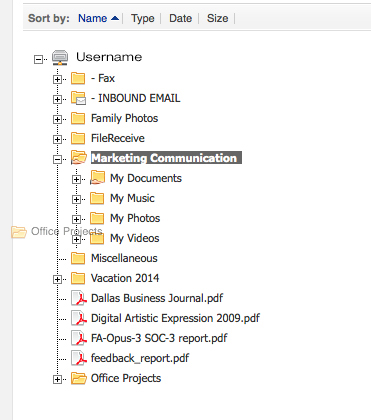Expand the My Music folder
Screen dimensions: 371x420
[76, 199]
